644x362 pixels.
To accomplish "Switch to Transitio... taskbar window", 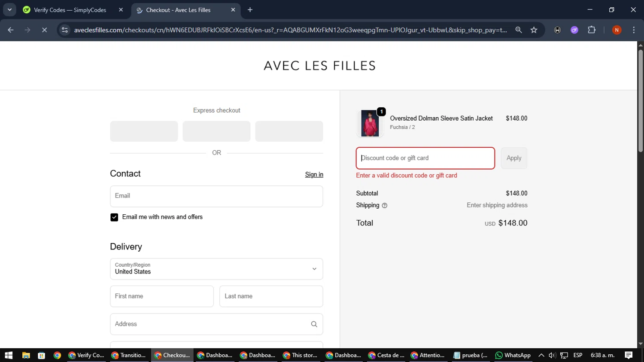I will pyautogui.click(x=129, y=355).
